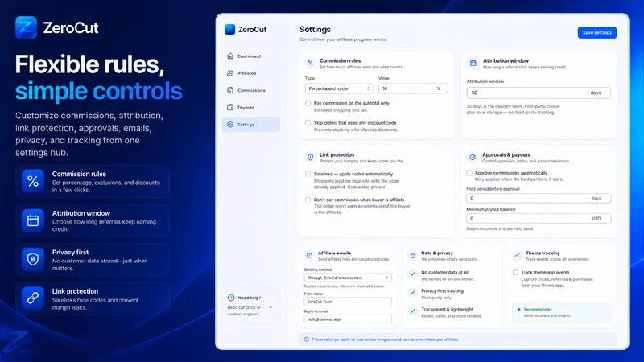Click the text 'Balances below this are held back.'
Viewport: 644px width, 362px height.
tap(500, 228)
